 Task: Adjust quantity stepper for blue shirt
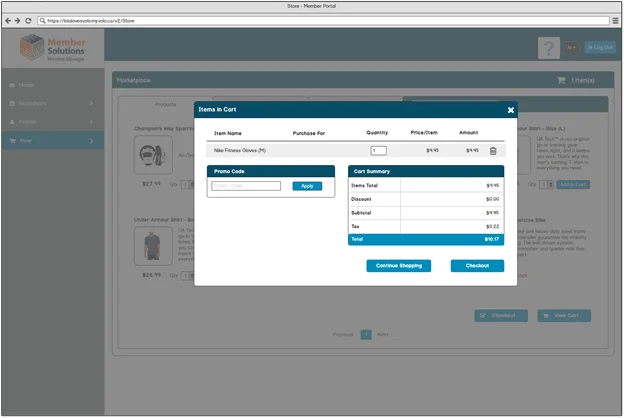551,185
